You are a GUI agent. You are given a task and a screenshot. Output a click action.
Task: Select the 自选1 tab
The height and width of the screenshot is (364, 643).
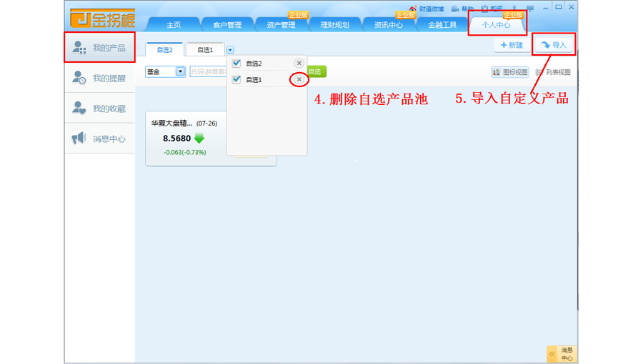point(205,50)
